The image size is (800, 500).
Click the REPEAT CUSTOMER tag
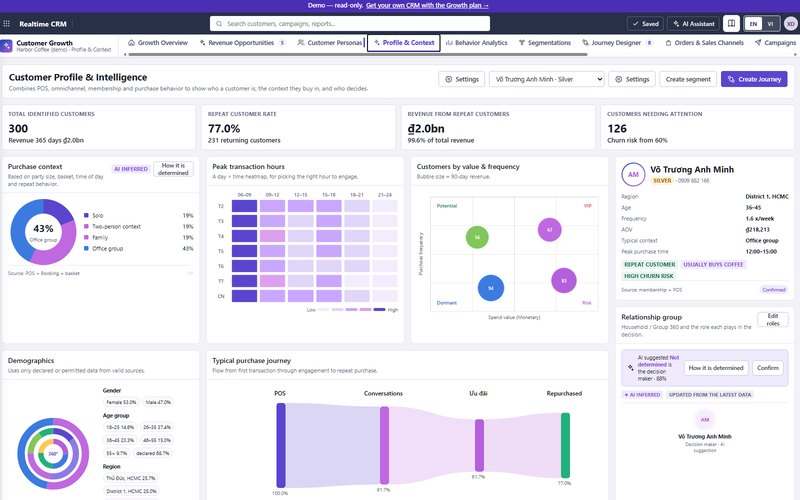click(x=649, y=264)
